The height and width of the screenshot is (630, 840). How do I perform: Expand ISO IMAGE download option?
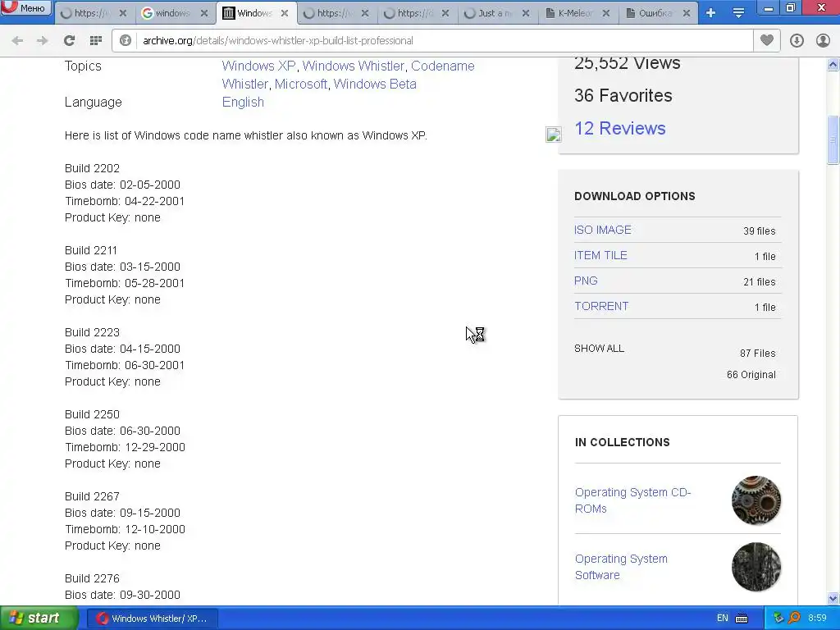pyautogui.click(x=603, y=230)
